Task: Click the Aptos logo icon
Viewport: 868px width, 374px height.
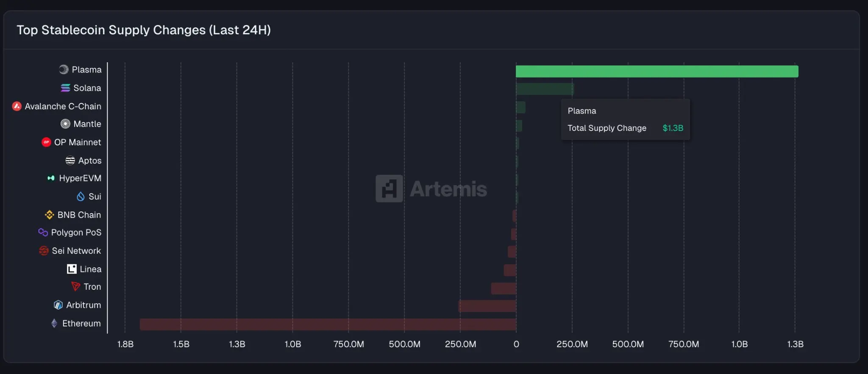Action: tap(70, 161)
